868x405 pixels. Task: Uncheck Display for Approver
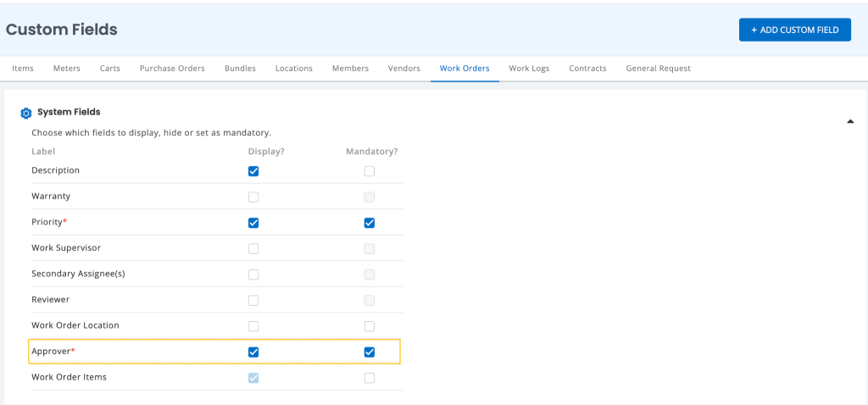pos(253,352)
